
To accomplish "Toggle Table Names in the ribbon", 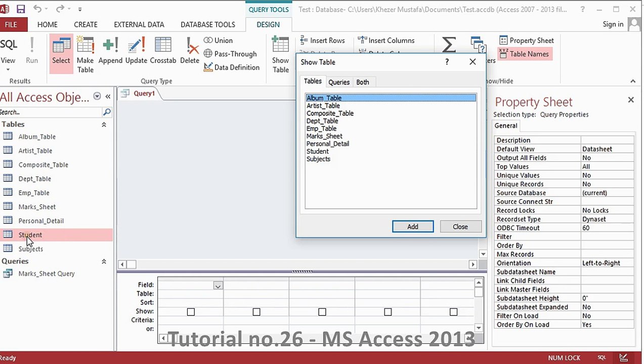I will pos(524,54).
